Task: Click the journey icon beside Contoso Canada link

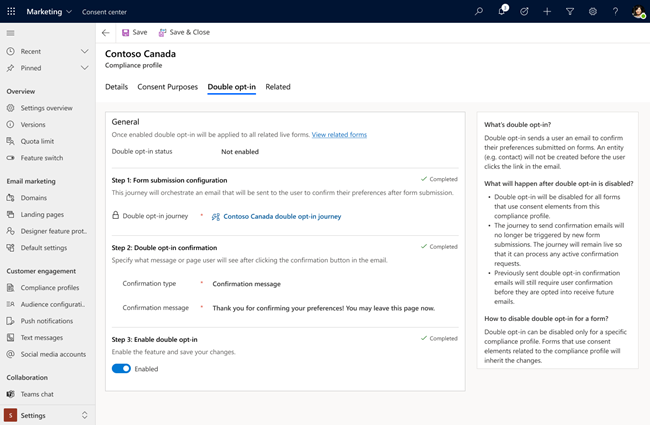Action: [x=216, y=216]
